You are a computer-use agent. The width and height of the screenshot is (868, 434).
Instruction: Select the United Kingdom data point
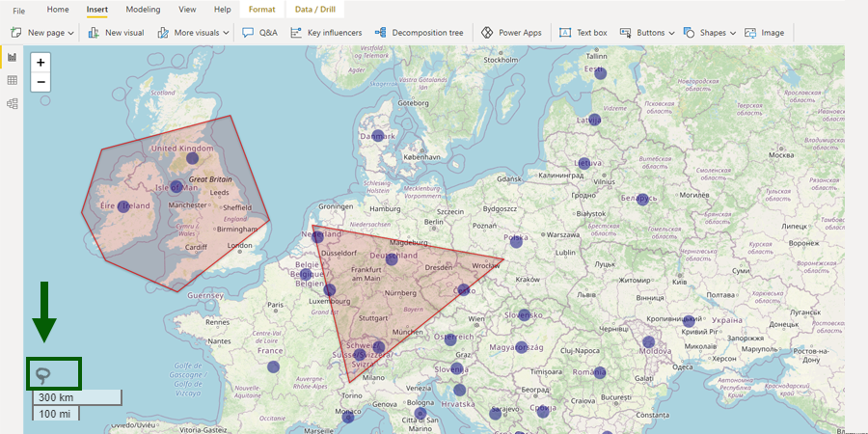point(192,158)
